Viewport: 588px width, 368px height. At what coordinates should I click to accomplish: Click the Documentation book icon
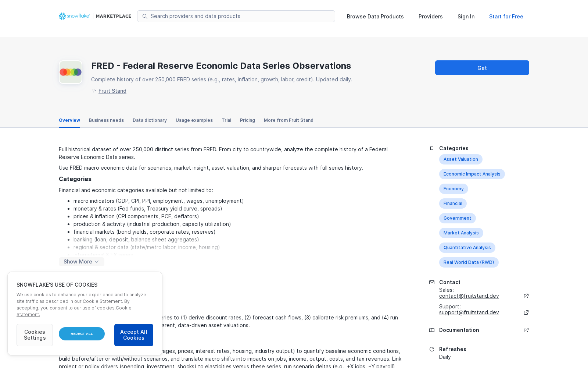432,330
